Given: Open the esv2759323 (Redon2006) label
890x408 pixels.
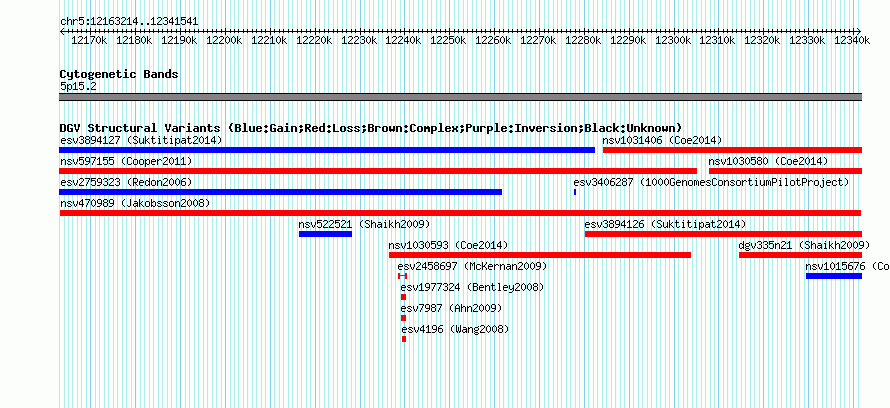Looking at the screenshot, I should click(126, 182).
